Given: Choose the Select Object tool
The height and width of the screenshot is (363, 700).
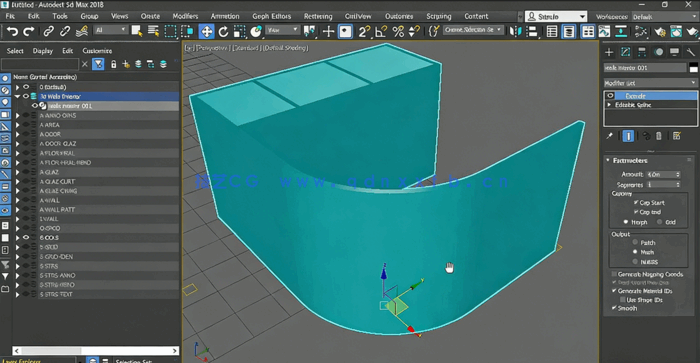Looking at the screenshot, I should [137, 31].
